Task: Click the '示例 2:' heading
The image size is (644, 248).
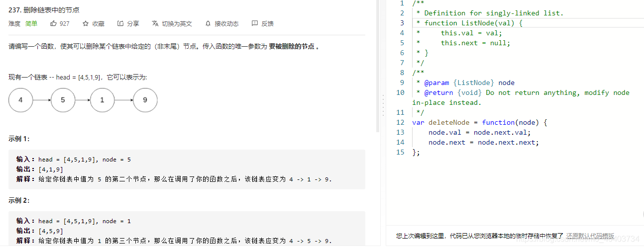Action: [x=19, y=200]
